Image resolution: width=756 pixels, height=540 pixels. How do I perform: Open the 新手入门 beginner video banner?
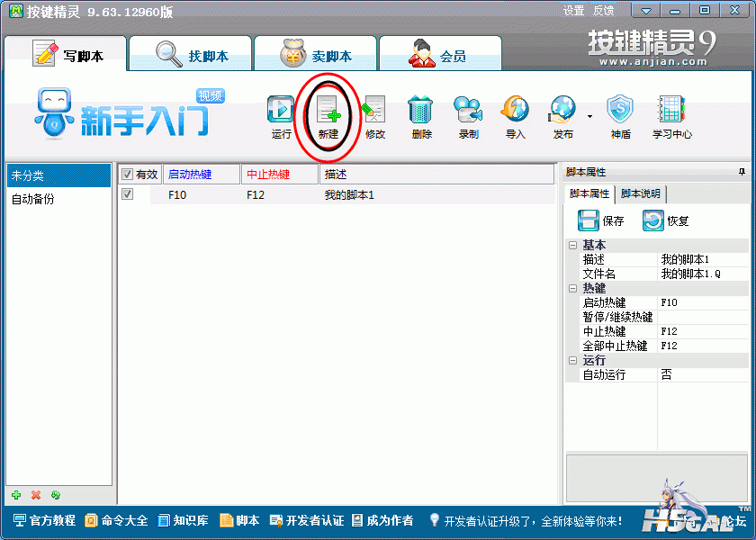(130, 113)
